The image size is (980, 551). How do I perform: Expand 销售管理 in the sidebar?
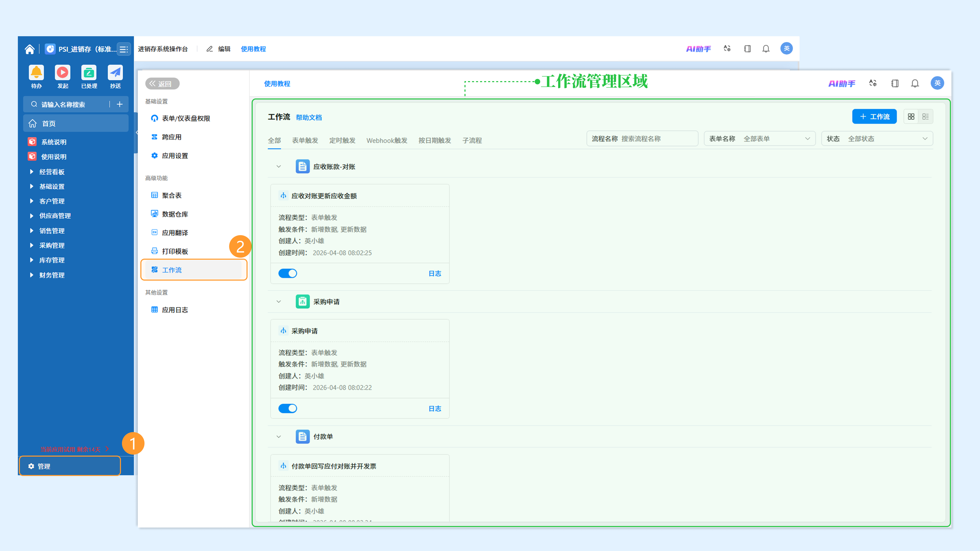(x=32, y=230)
